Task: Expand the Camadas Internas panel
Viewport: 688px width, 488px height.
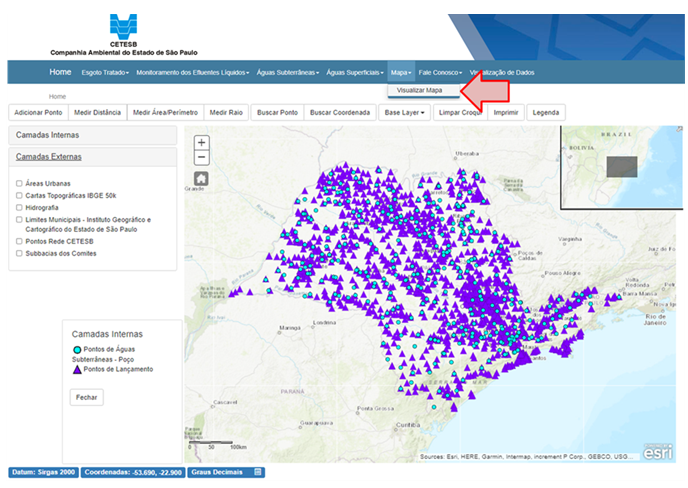Action: (x=47, y=134)
